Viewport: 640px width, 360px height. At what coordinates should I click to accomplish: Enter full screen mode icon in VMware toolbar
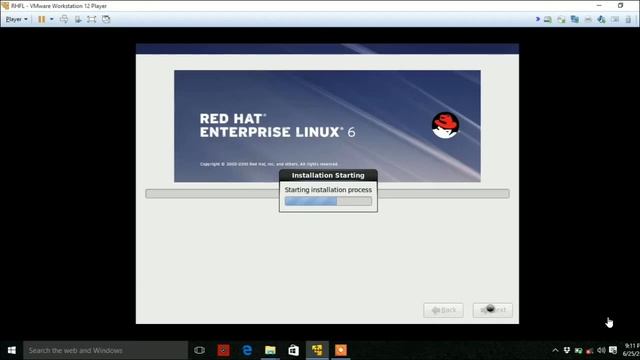91,19
